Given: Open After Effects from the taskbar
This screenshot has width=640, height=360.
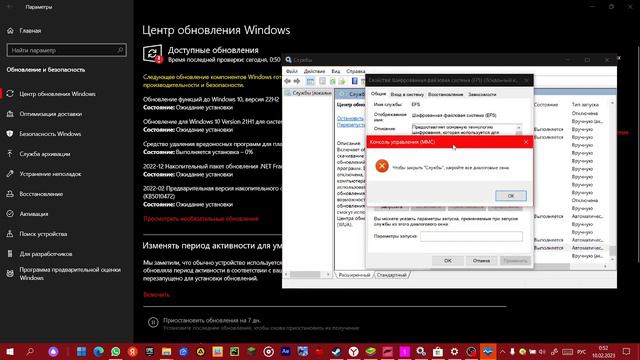Looking at the screenshot, I should pos(285,351).
